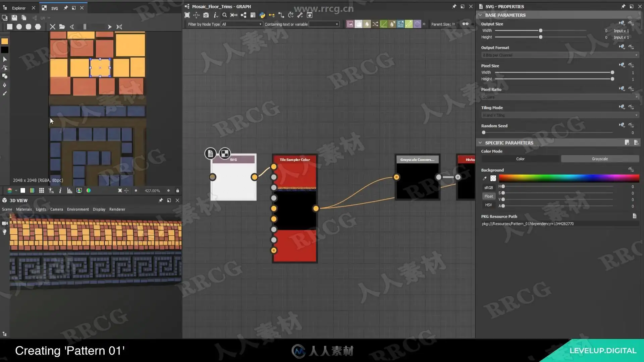Show the histogram in 2D view toolbar
This screenshot has width=644, height=362.
(x=70, y=190)
